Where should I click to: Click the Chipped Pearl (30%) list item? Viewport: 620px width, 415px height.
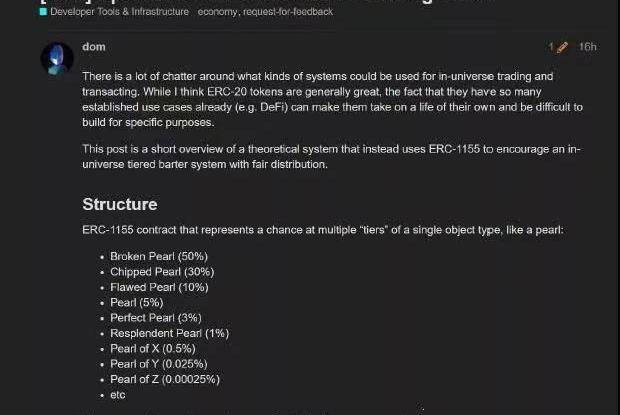tap(162, 272)
